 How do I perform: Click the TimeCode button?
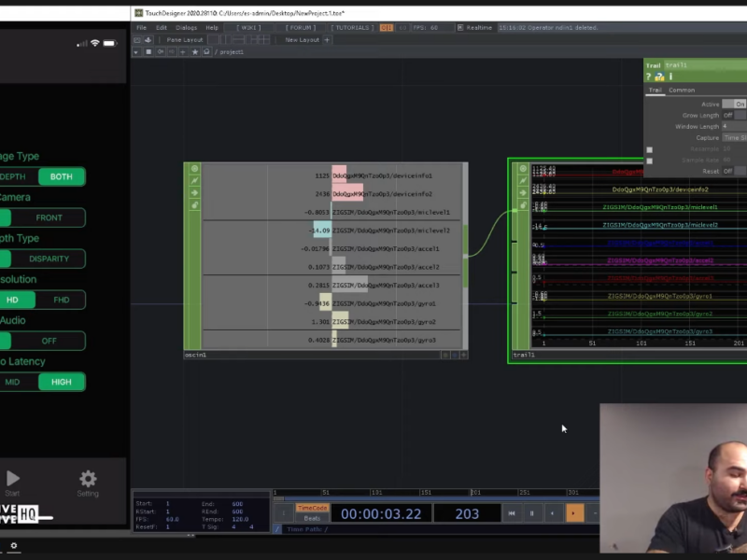point(312,508)
